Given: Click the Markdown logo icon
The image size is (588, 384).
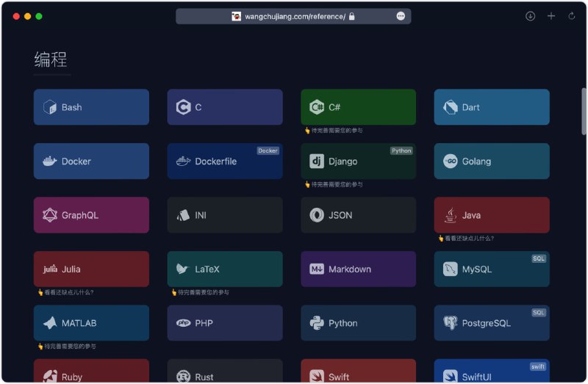Looking at the screenshot, I should tap(317, 269).
